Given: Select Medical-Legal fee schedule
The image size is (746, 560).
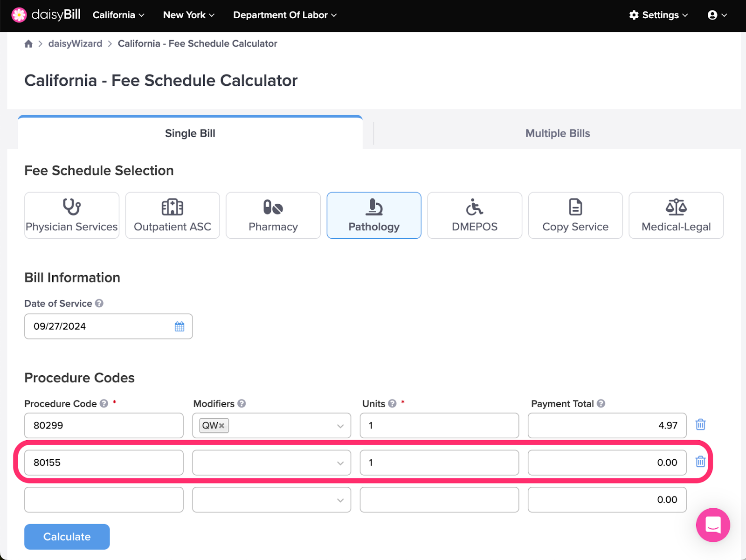Looking at the screenshot, I should tap(676, 215).
